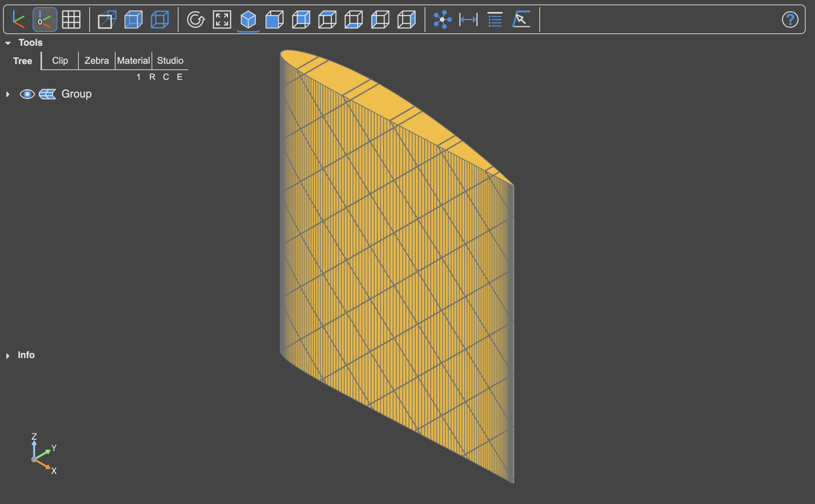Select the rear view cube icon
The height and width of the screenshot is (504, 815).
[x=301, y=19]
